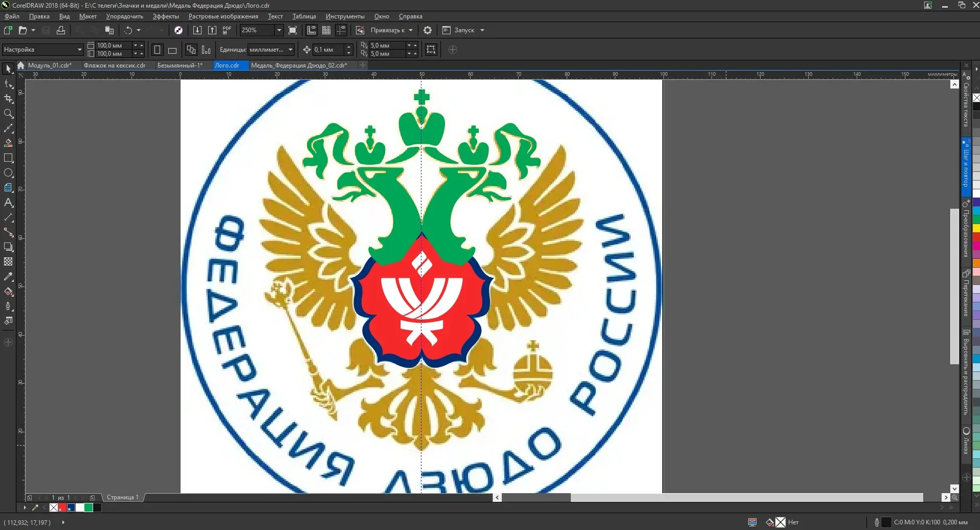Open the Options gear icon

(x=428, y=30)
